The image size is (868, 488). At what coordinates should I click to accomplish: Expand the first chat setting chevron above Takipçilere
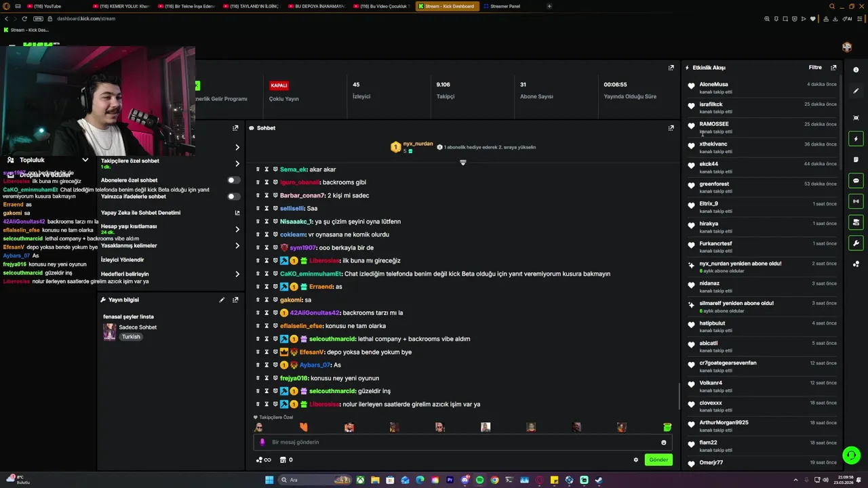click(237, 147)
